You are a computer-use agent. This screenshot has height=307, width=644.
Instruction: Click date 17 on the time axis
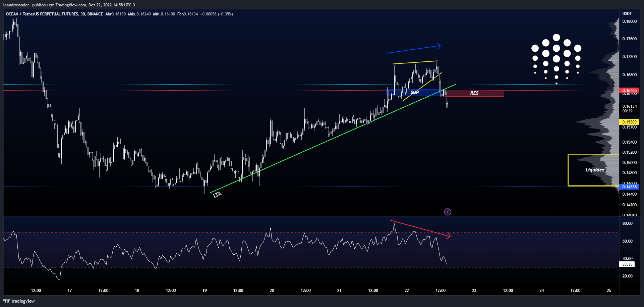tap(70, 291)
